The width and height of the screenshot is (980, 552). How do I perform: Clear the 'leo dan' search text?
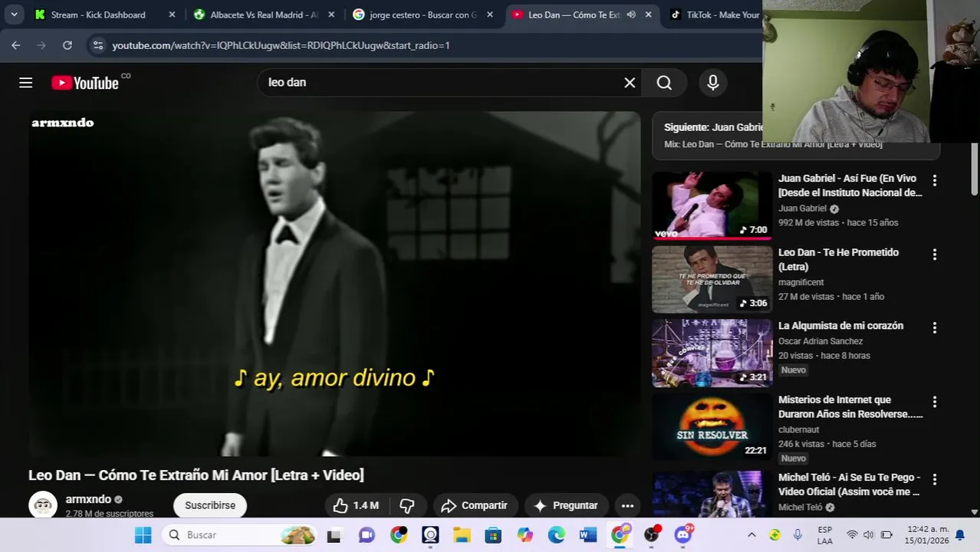(x=630, y=83)
